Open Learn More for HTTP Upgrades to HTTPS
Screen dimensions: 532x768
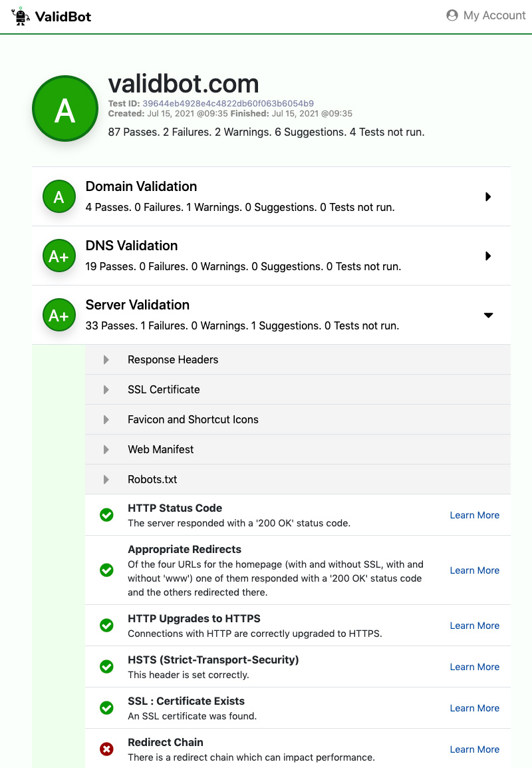[x=474, y=626]
